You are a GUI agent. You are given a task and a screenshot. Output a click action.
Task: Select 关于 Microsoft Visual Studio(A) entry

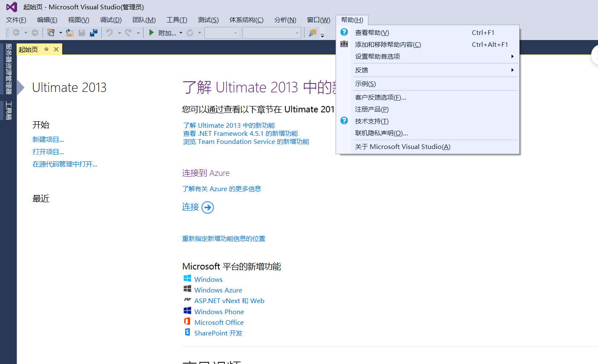[428, 146]
